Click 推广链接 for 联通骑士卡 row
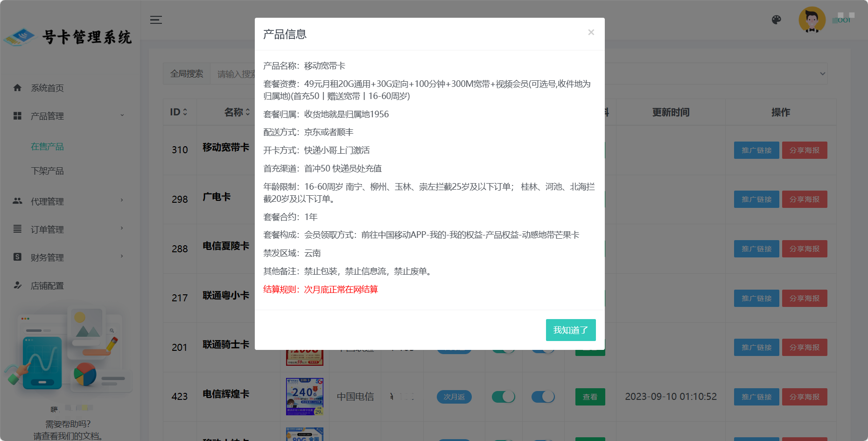Viewport: 868px width, 441px height. point(756,348)
